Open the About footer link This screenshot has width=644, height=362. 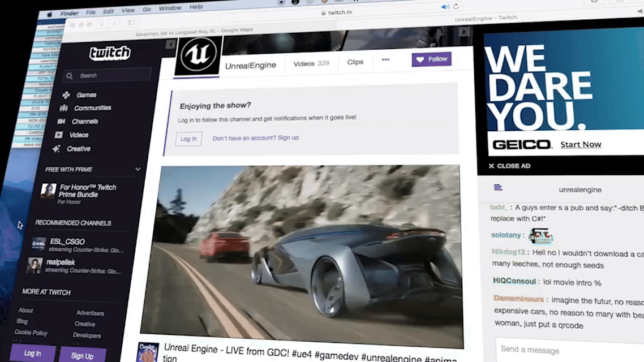tap(25, 311)
